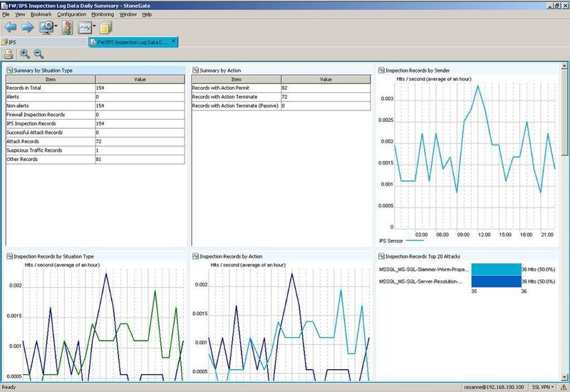This screenshot has width=570, height=392.
Task: Click Inspection Records by Action section icon
Action: point(195,257)
